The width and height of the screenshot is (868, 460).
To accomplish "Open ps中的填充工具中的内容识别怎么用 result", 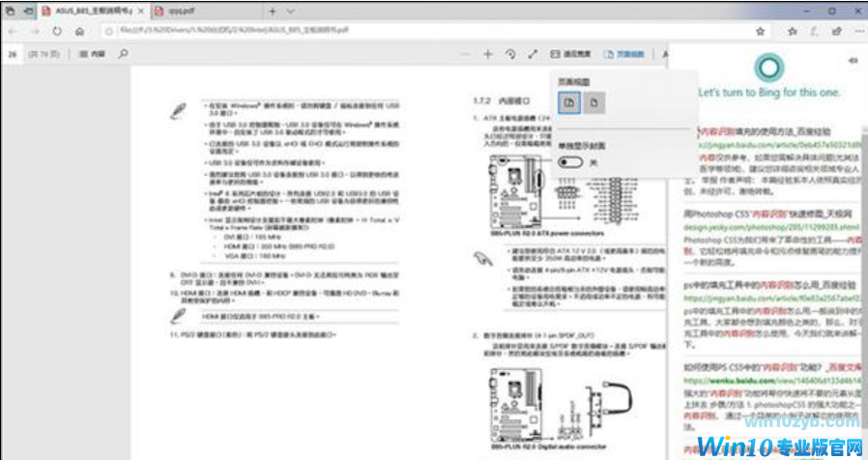I will 769,285.
